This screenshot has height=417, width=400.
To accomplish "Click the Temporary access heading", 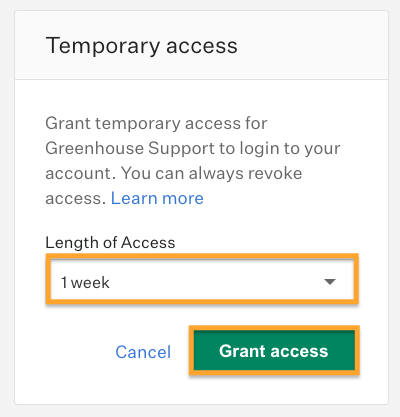I will (142, 46).
